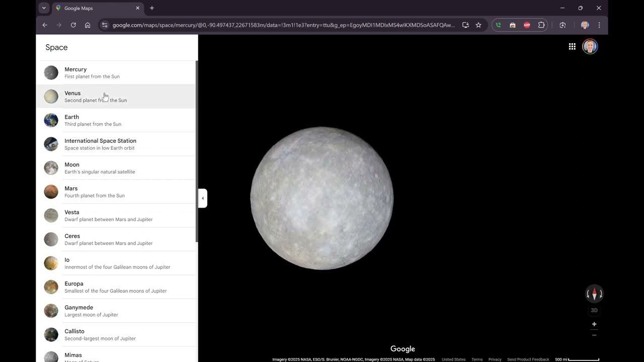Open the Terms link
The width and height of the screenshot is (644, 362).
[477, 359]
